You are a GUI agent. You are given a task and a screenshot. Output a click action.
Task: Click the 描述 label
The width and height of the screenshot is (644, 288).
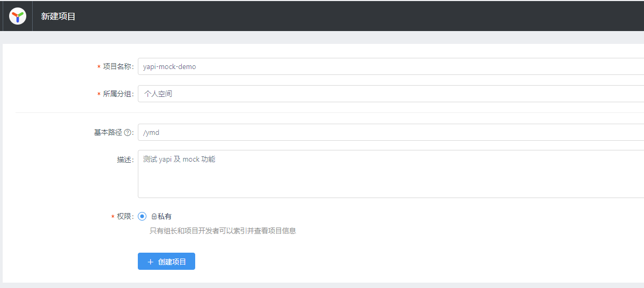pos(125,160)
